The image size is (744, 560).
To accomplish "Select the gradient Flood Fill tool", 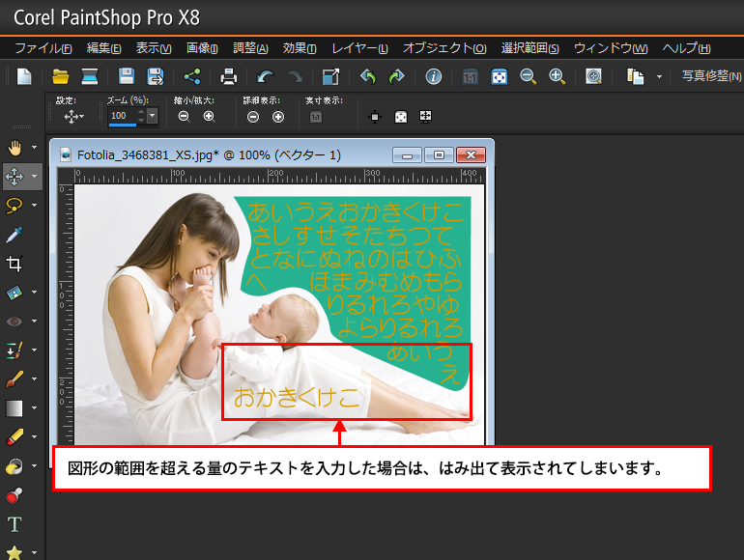I will tap(14, 407).
